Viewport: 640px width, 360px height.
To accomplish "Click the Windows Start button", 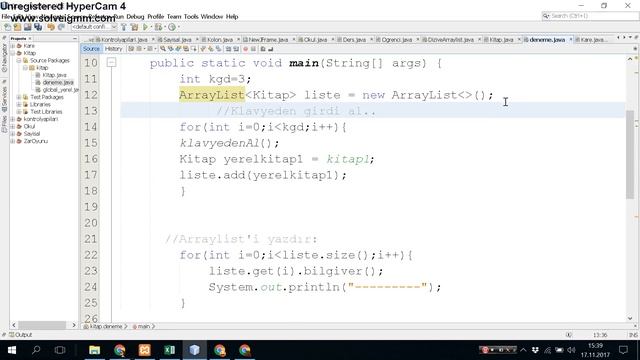I will click(x=11, y=350).
